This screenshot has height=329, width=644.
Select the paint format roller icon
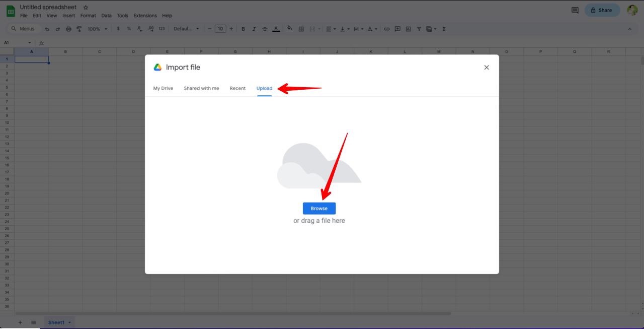[79, 29]
